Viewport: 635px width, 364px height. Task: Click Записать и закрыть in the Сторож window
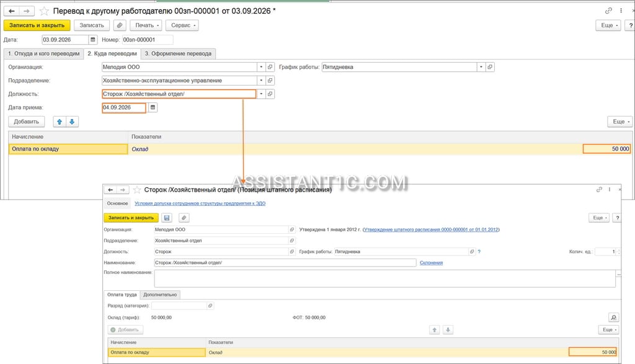[x=131, y=218]
